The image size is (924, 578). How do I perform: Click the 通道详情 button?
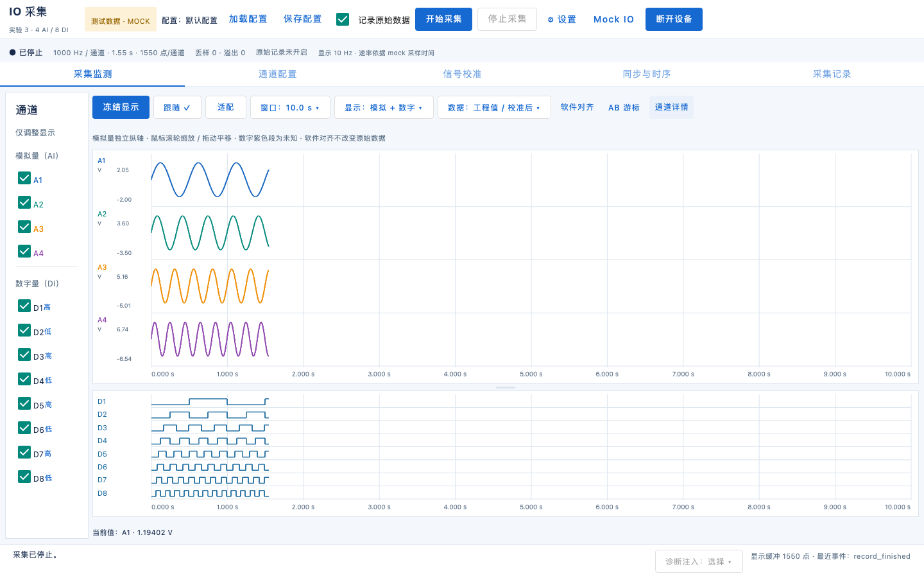click(671, 107)
